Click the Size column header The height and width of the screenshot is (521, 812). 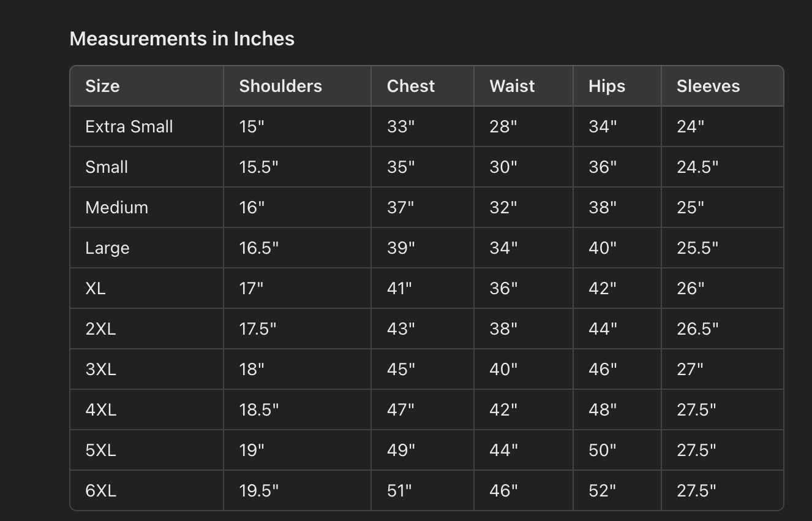tap(102, 86)
